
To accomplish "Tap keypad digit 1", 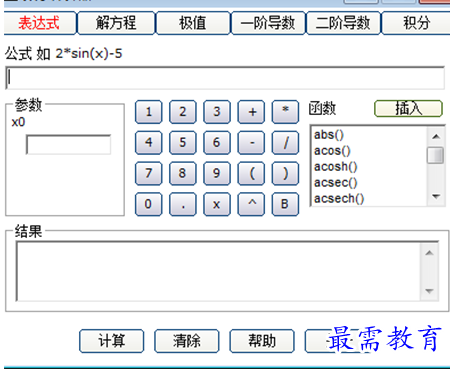I will point(149,112).
